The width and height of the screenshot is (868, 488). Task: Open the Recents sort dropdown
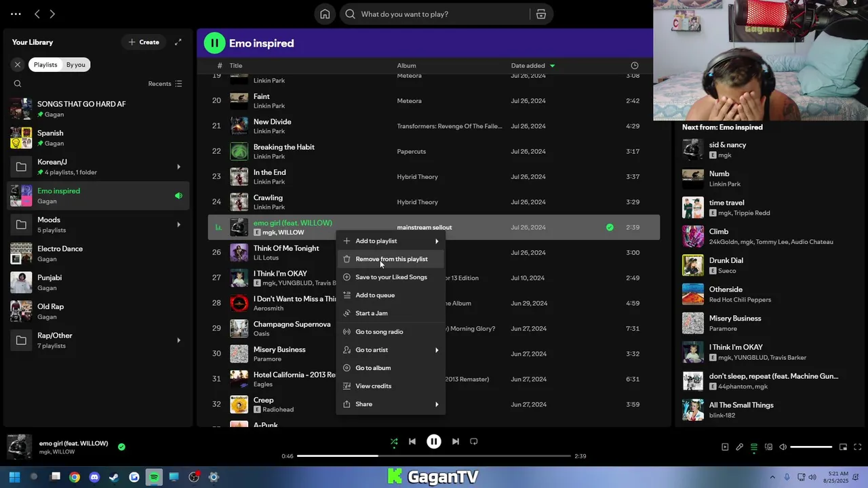(x=165, y=84)
